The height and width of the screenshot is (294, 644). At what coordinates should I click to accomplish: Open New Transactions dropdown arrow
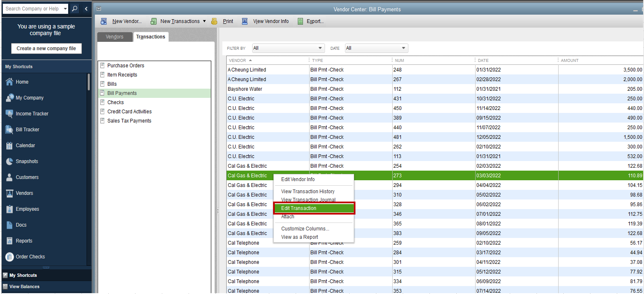tap(204, 21)
